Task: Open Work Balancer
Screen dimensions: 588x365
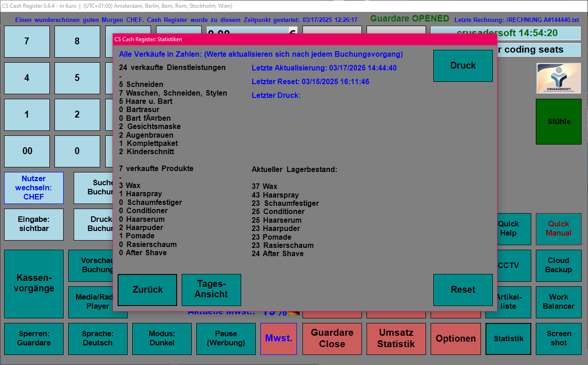Action: tap(559, 302)
